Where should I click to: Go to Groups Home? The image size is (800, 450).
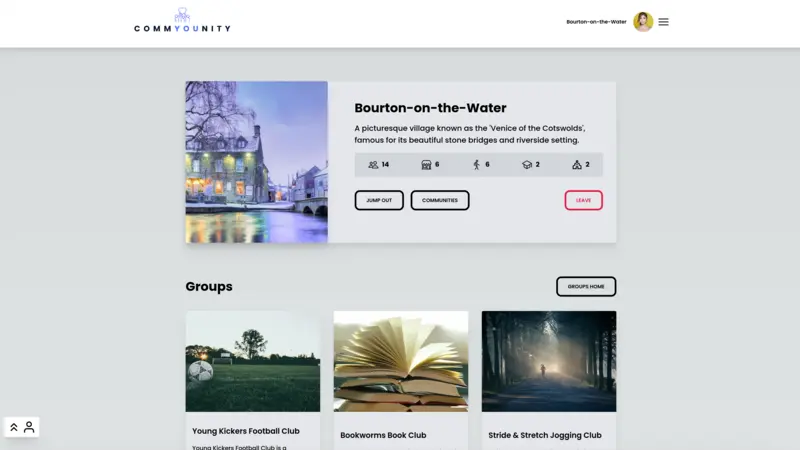tap(586, 287)
